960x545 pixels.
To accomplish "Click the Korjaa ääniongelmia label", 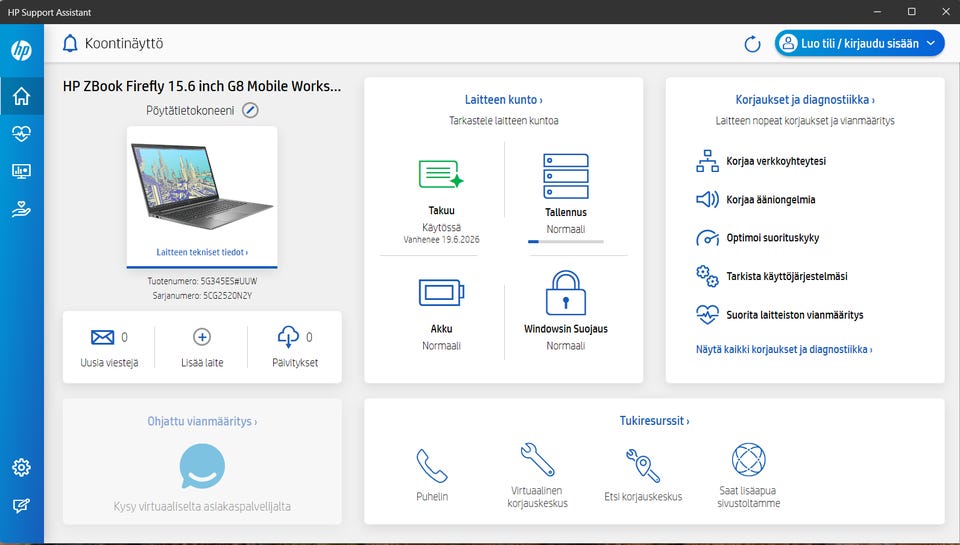I will [x=770, y=200].
